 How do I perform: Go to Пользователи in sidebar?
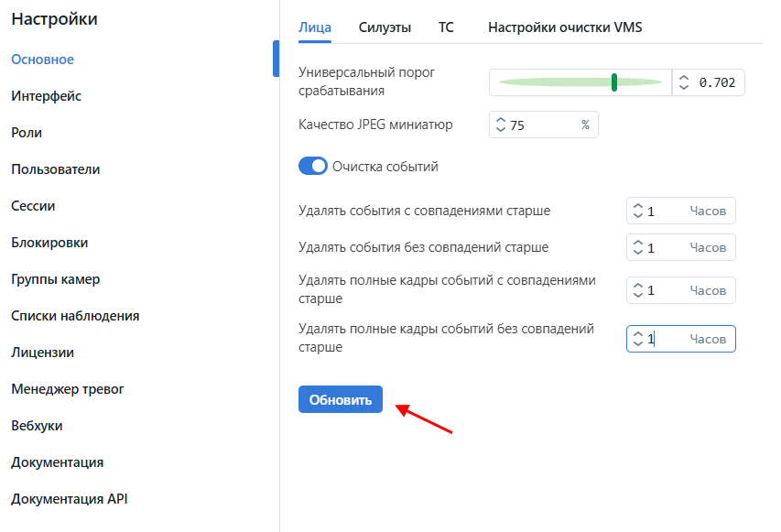coord(55,169)
